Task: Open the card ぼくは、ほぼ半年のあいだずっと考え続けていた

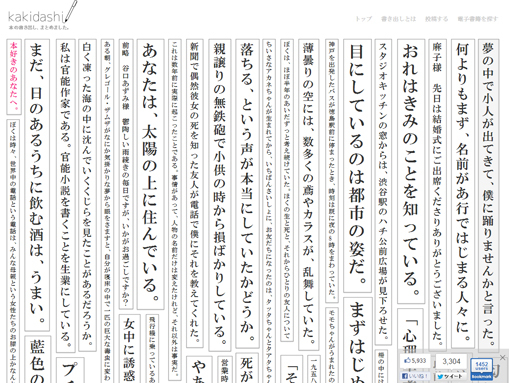Action: (x=287, y=190)
